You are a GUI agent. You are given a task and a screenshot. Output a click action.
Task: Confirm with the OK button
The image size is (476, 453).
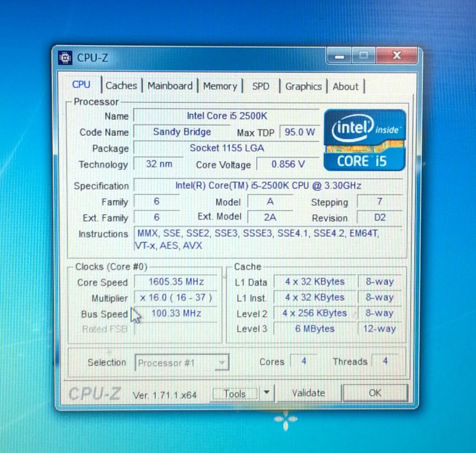[375, 393]
